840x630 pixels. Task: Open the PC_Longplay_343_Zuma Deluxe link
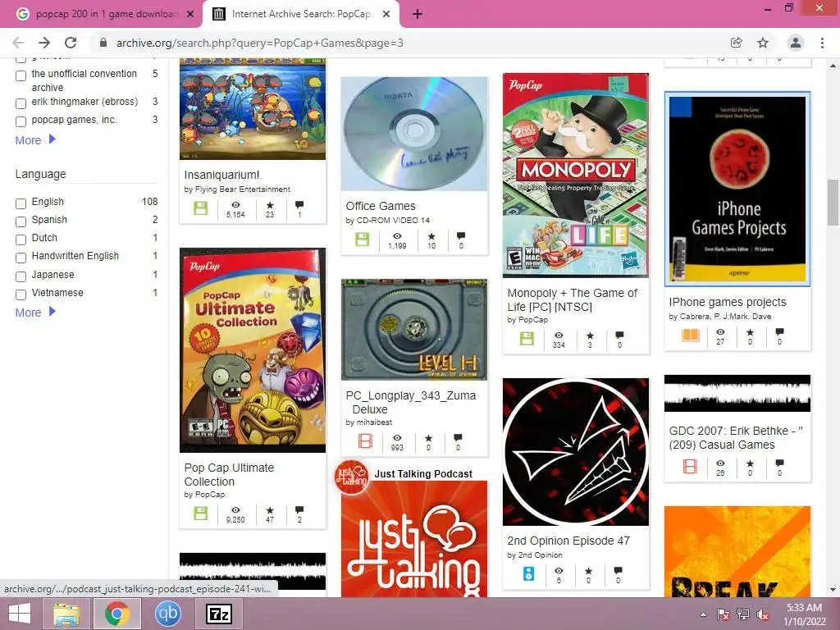(411, 402)
